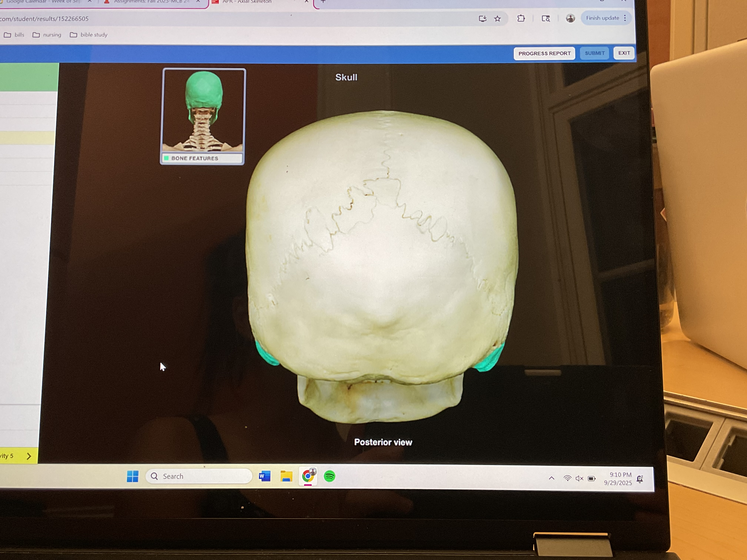This screenshot has height=560, width=747.
Task: Click the Windows taskbar Search box
Action: (x=199, y=476)
